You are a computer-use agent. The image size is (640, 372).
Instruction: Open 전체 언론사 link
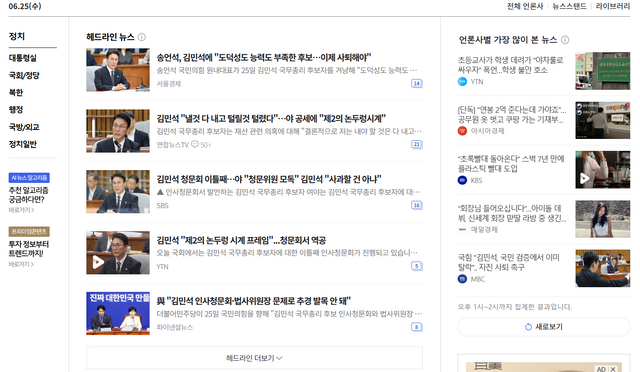point(525,6)
